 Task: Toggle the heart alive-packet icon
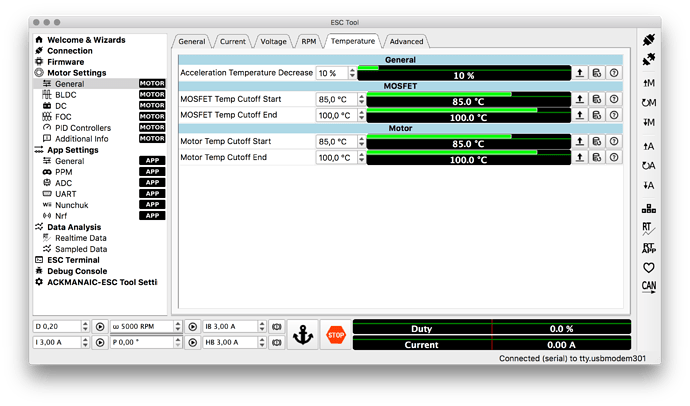pyautogui.click(x=649, y=267)
